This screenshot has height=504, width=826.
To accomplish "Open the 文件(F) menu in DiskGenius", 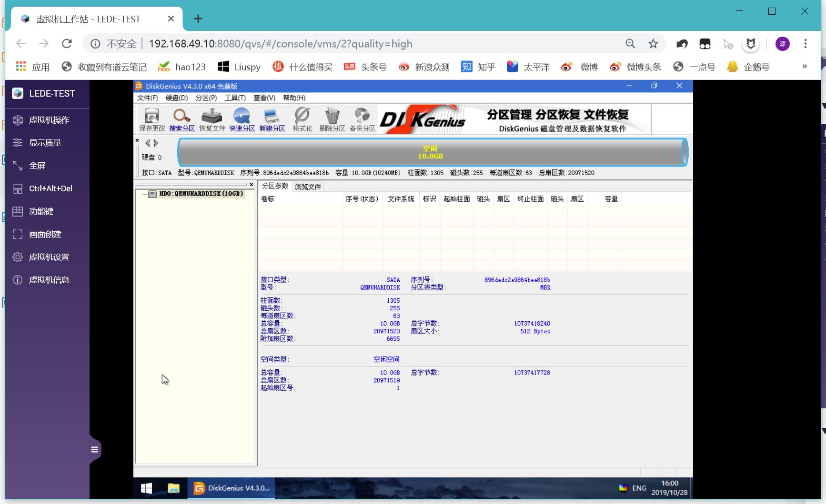I will 147,98.
